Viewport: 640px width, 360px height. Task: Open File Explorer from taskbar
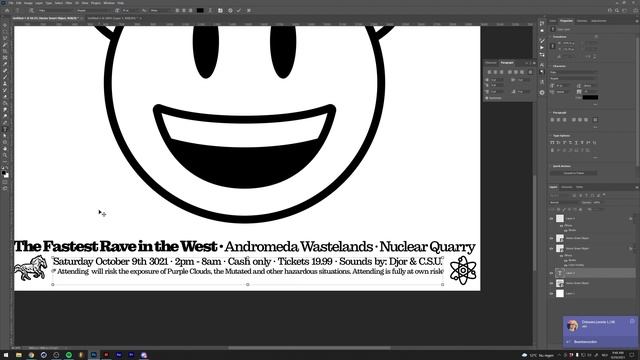tap(19, 355)
